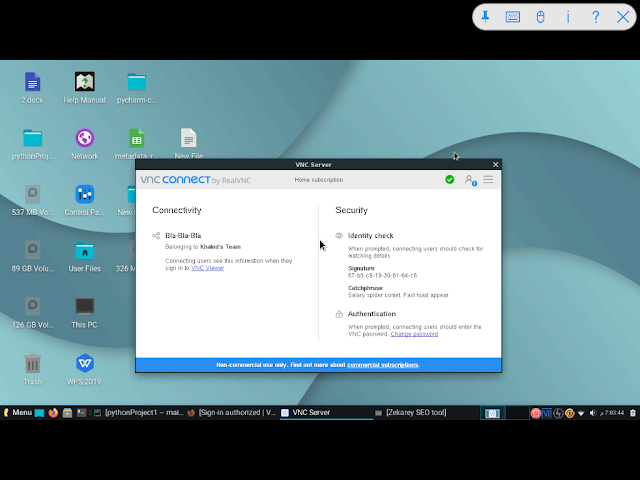The height and width of the screenshot is (480, 640).
Task: Switch to Sign-in authorized Firefox window
Action: [231, 413]
